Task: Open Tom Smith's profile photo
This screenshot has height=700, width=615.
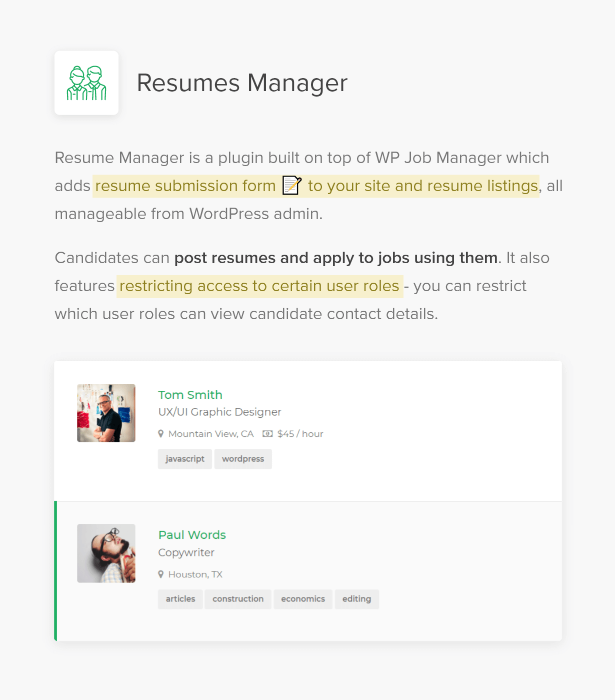Action: tap(106, 413)
